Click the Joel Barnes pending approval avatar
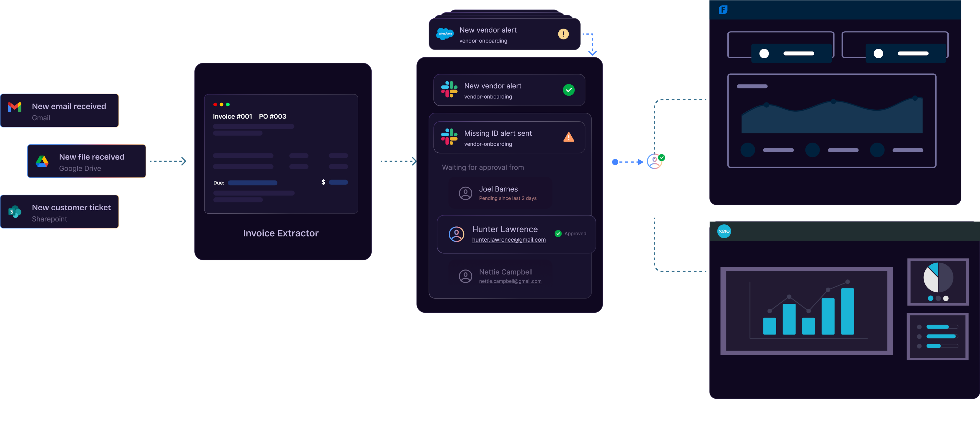Image resolution: width=980 pixels, height=426 pixels. pos(465,192)
